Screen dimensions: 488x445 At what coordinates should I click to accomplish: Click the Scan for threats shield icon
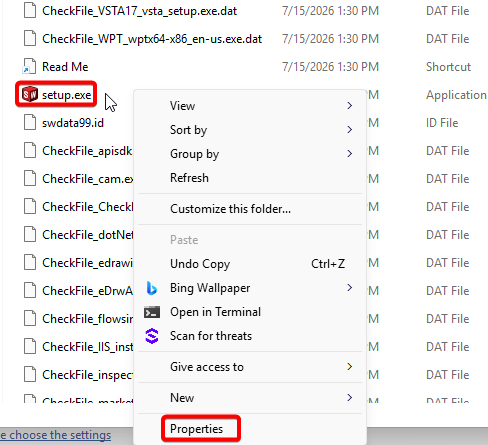[152, 336]
